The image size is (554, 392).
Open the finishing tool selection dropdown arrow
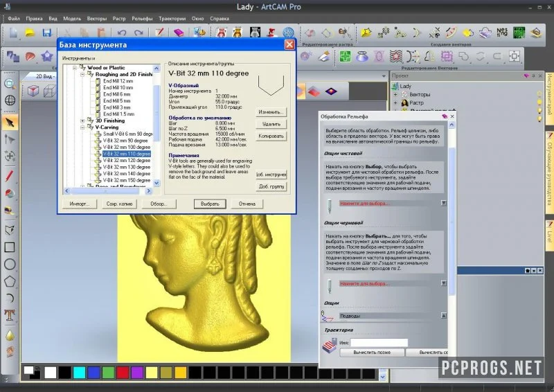pyautogui.click(x=444, y=203)
